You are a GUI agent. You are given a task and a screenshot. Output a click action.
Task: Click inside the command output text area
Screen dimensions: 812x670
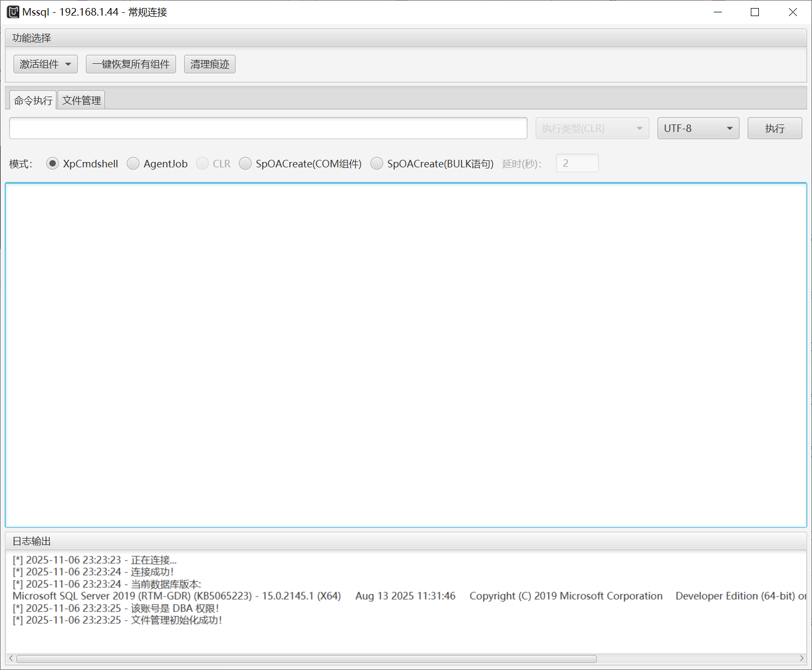point(406,355)
